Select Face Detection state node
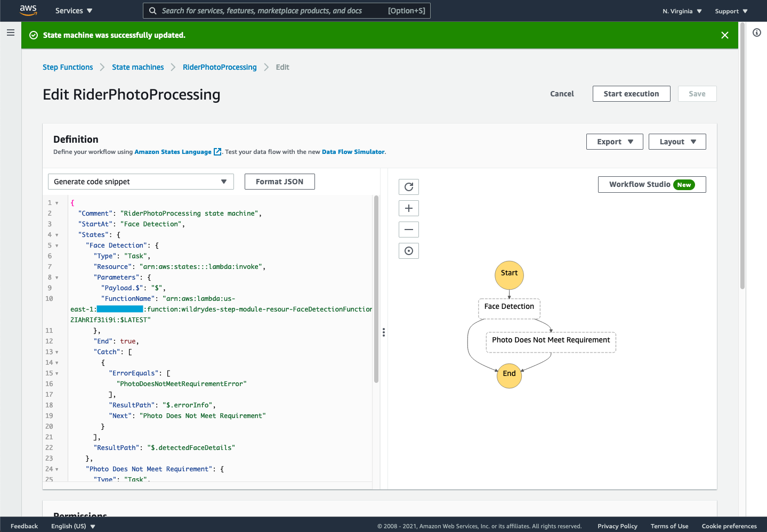Screen dimensions: 767x532 click(x=509, y=308)
